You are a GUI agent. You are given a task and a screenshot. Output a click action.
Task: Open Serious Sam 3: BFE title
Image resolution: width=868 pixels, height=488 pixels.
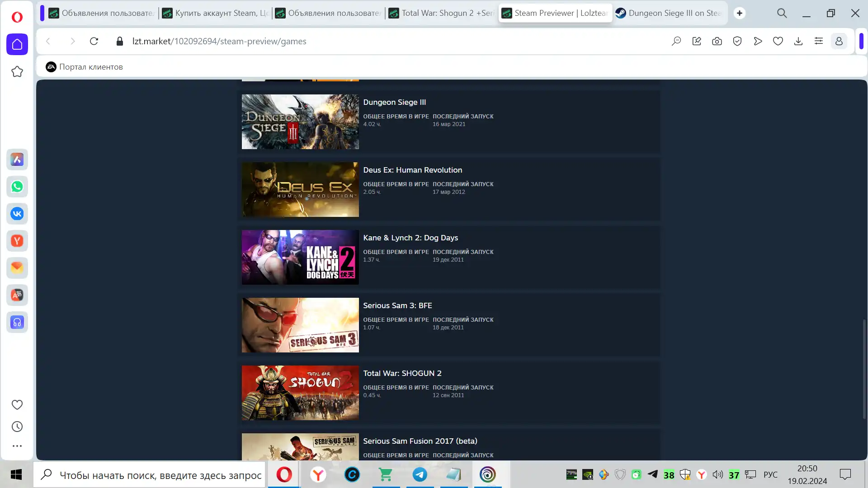(397, 305)
